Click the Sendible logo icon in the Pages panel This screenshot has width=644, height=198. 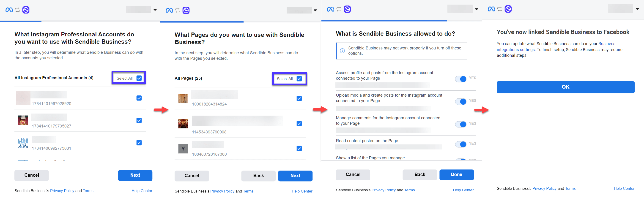[186, 11]
